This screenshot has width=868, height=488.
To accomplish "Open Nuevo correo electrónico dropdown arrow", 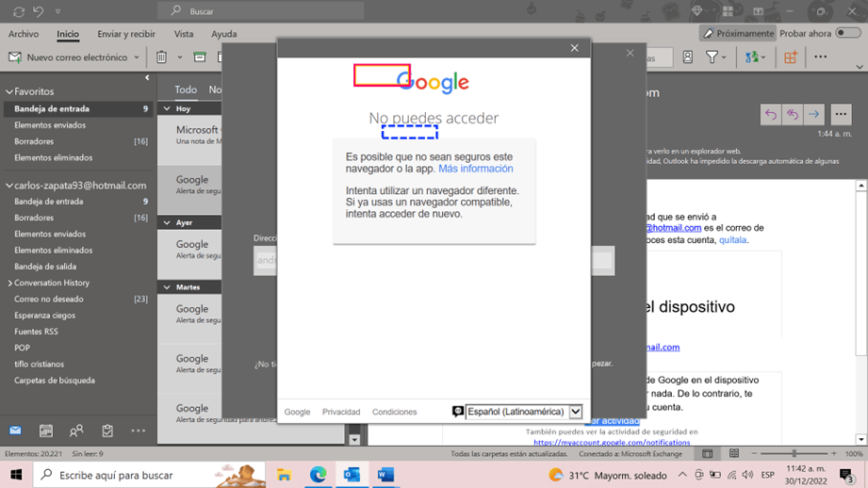I will (x=137, y=57).
